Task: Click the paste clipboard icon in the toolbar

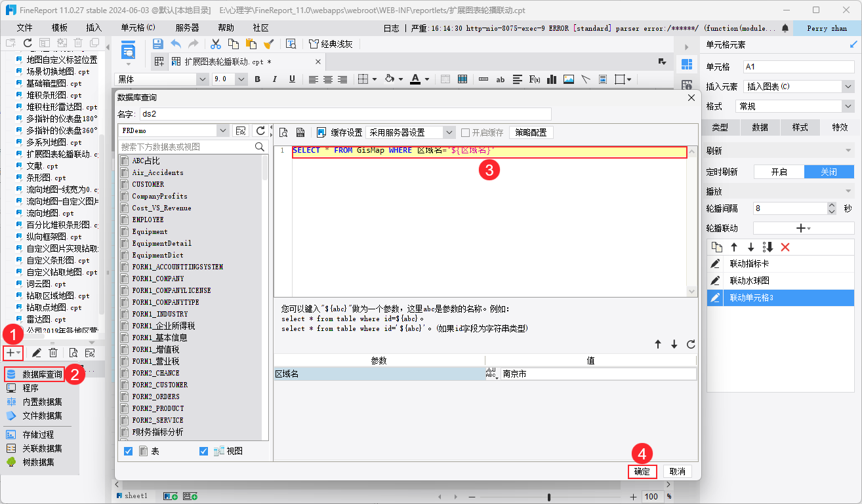Action: [251, 44]
